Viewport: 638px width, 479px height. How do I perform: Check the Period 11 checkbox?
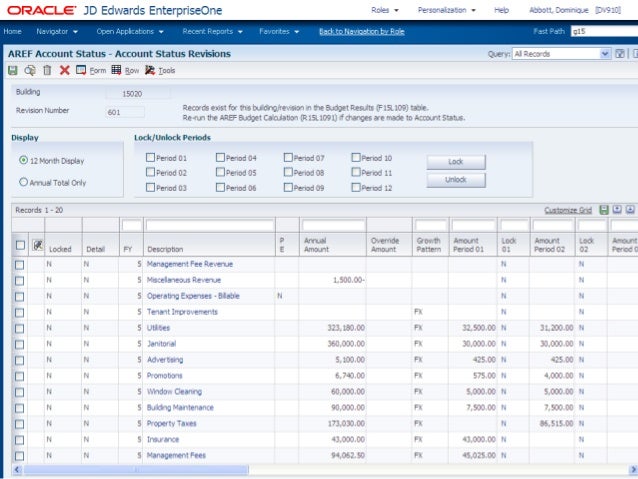point(356,172)
